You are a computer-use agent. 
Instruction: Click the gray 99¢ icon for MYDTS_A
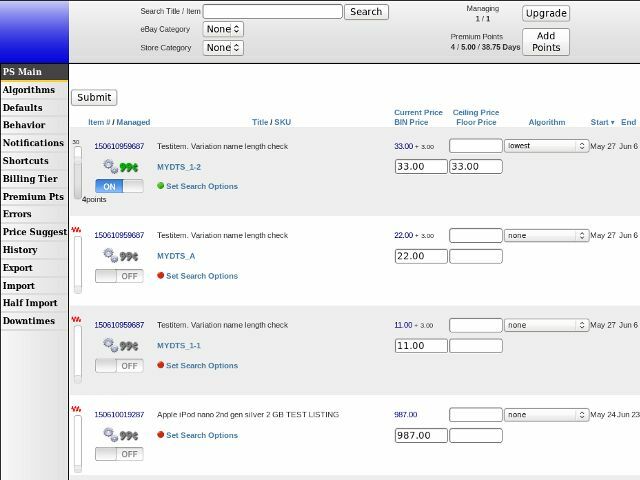(x=128, y=256)
